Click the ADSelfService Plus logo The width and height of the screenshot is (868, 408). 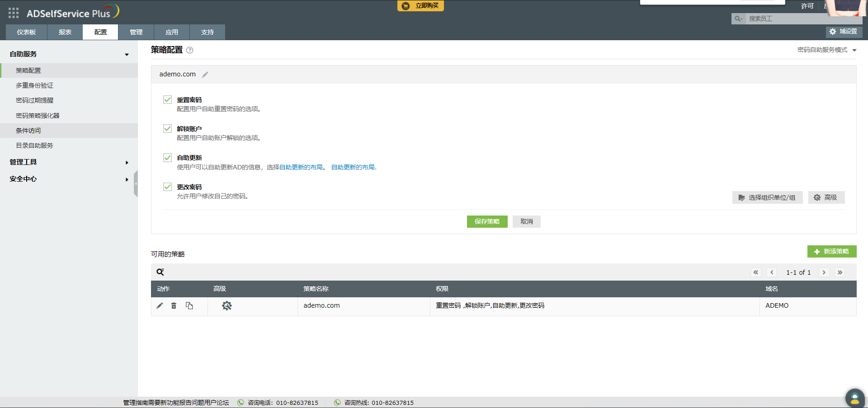tap(72, 12)
